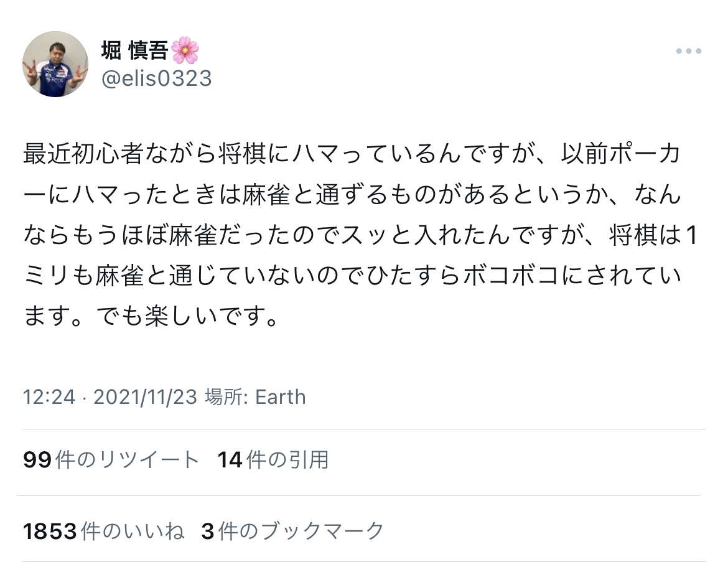The width and height of the screenshot is (728, 562).
Task: Open the profile picture of 堀 慎吾
Action: [x=55, y=64]
